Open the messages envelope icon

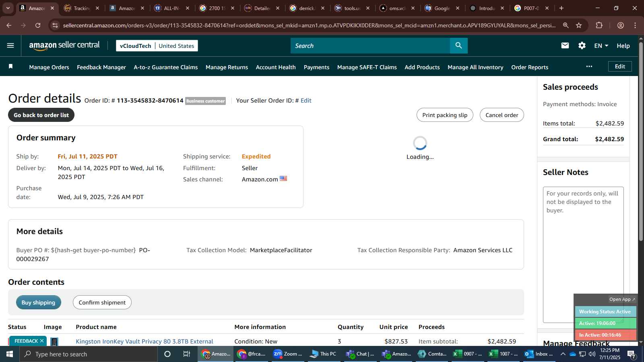565,45
